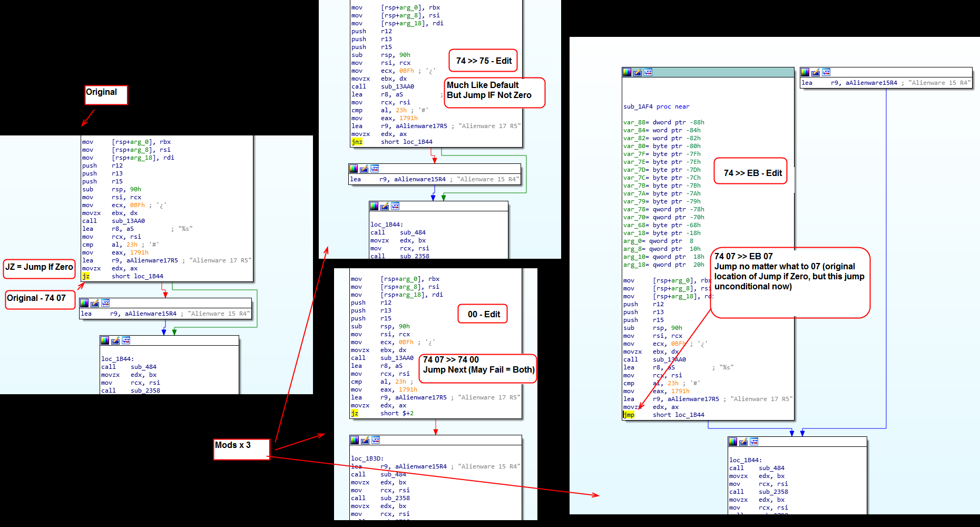
Task: Click color palette icon on Original graph's Alienware 15 R4 node
Action: 84,303
